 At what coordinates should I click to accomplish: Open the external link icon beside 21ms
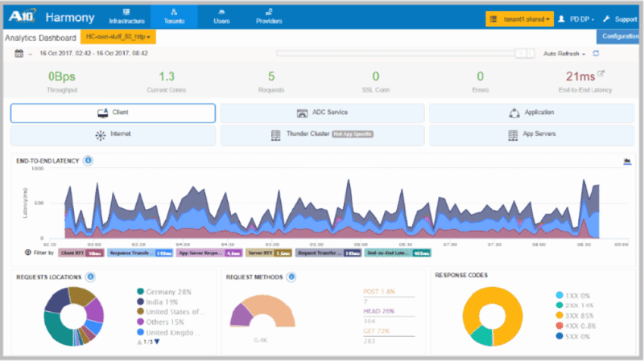pyautogui.click(x=601, y=73)
